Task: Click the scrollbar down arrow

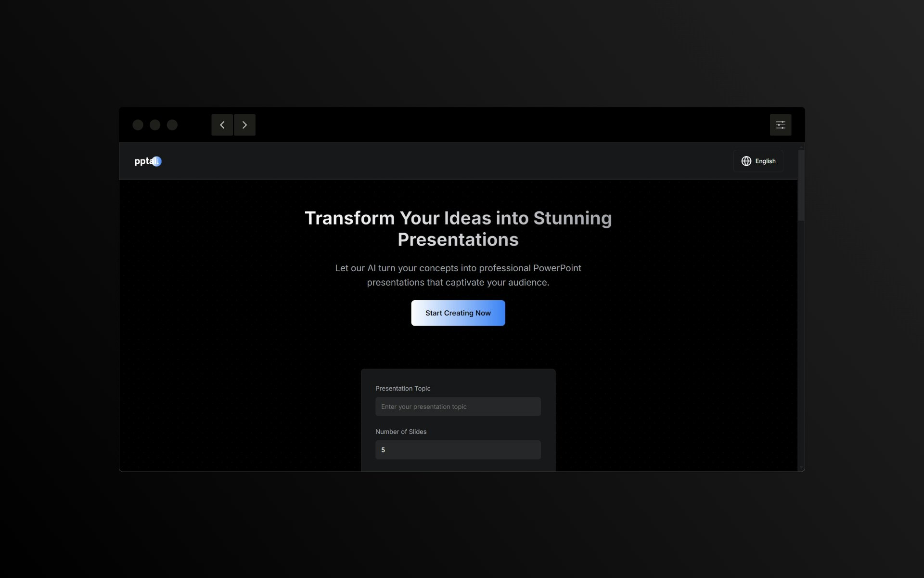Action: pos(801,468)
